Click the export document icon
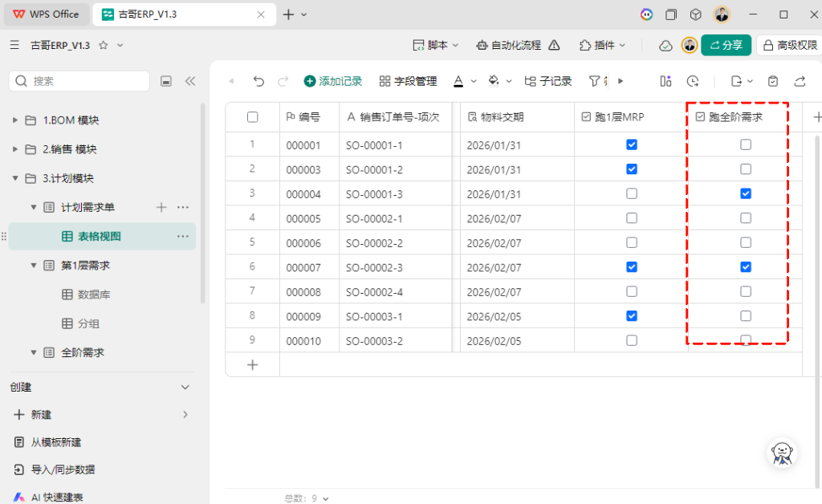The height and width of the screenshot is (504, 822). pos(737,81)
